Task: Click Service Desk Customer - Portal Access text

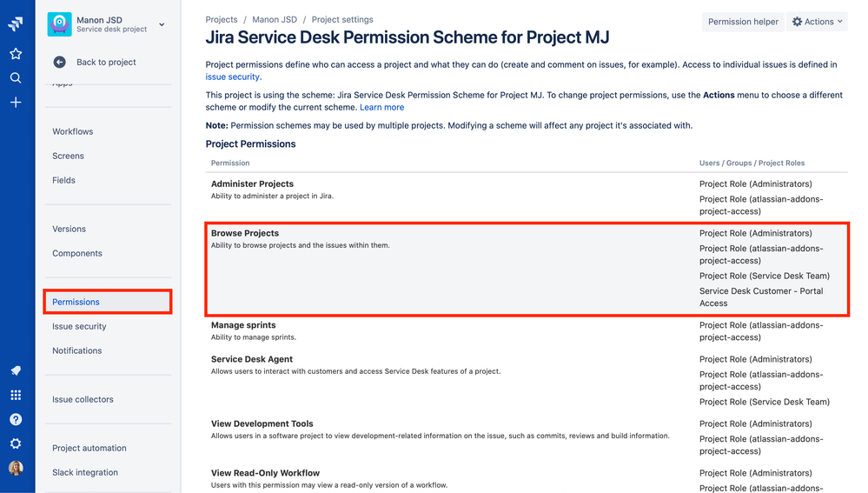Action: pyautogui.click(x=761, y=296)
